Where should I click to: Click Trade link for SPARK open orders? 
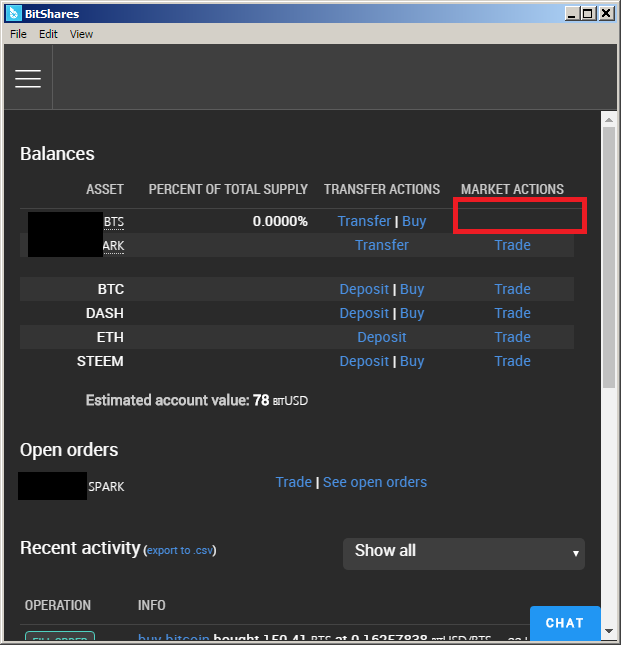(294, 482)
